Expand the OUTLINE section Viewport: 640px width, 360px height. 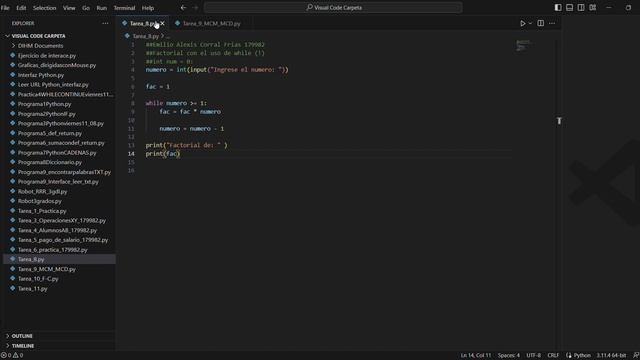pos(22,336)
